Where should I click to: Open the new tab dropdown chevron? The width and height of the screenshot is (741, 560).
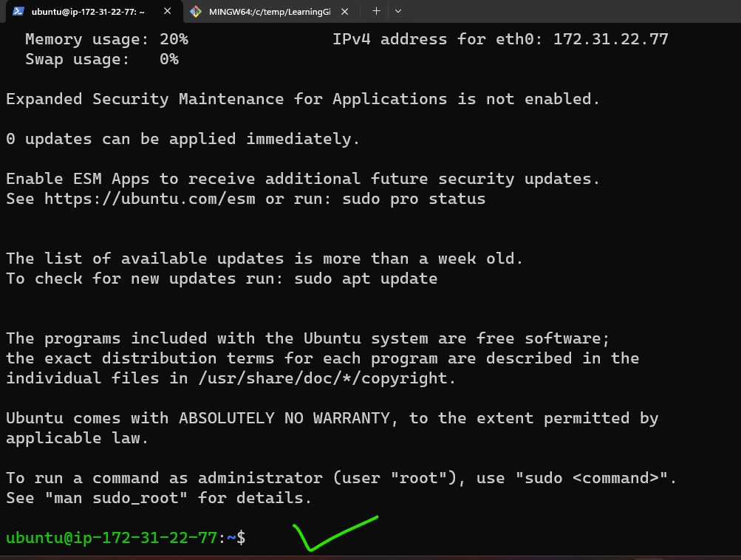(397, 11)
